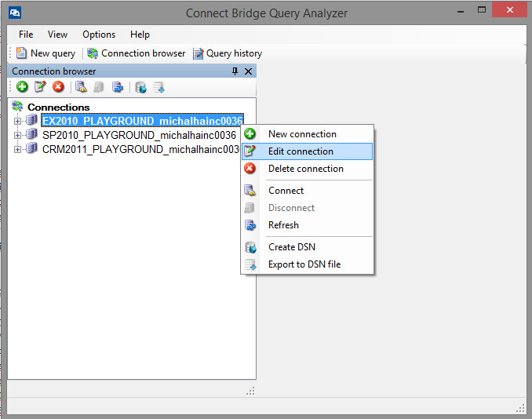This screenshot has height=419, width=532.
Task: Click the green plus icon in context menu
Action: (250, 133)
